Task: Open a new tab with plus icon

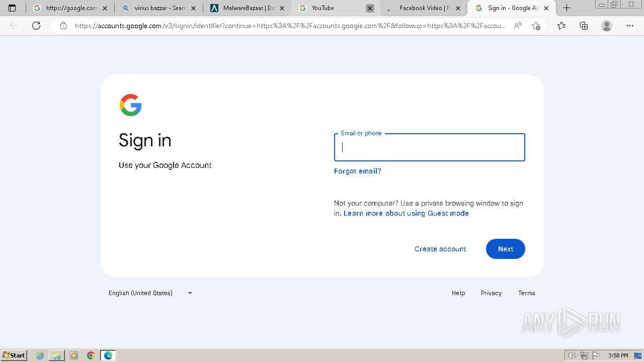Action: point(567,8)
